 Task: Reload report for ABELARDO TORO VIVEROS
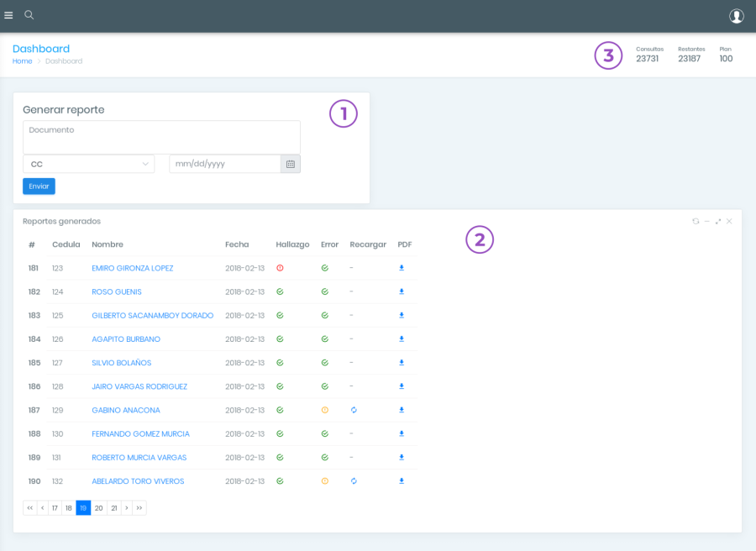point(354,481)
